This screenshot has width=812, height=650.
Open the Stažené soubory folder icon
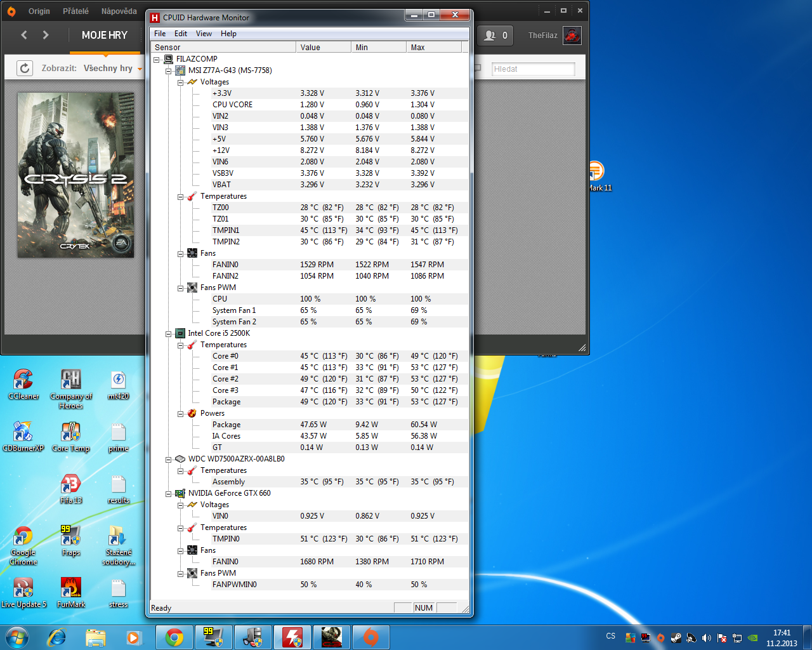tap(119, 545)
